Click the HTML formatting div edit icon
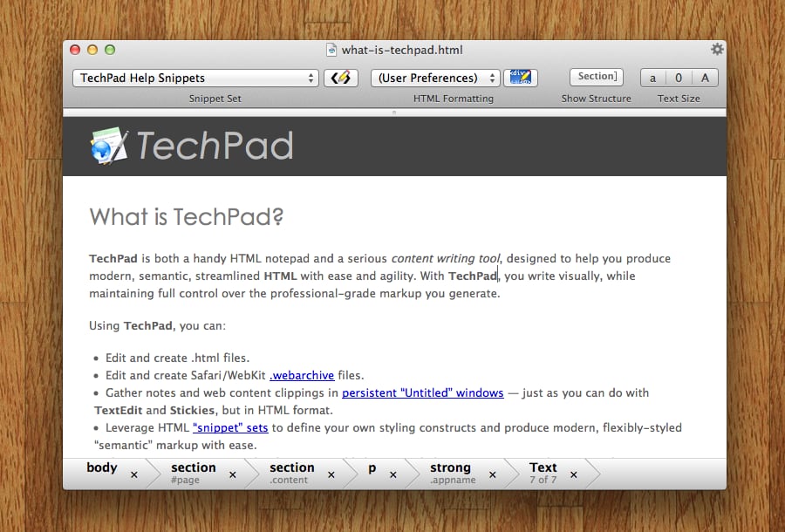785x532 pixels. tap(522, 78)
